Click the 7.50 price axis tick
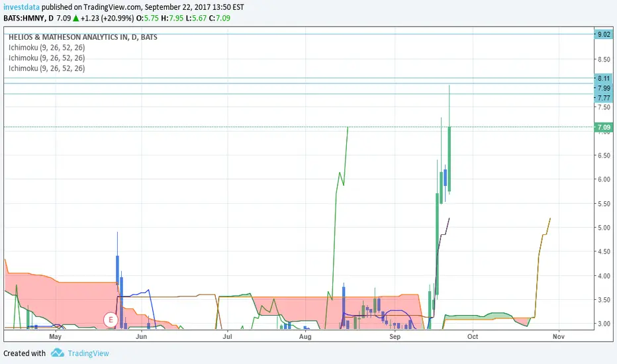Image resolution: width=617 pixels, height=364 pixels. pyautogui.click(x=604, y=107)
